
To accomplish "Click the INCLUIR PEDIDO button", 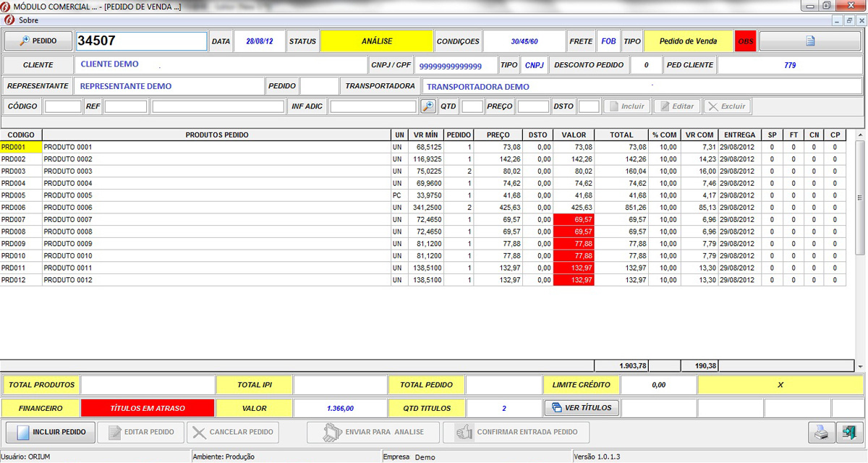I will [51, 433].
